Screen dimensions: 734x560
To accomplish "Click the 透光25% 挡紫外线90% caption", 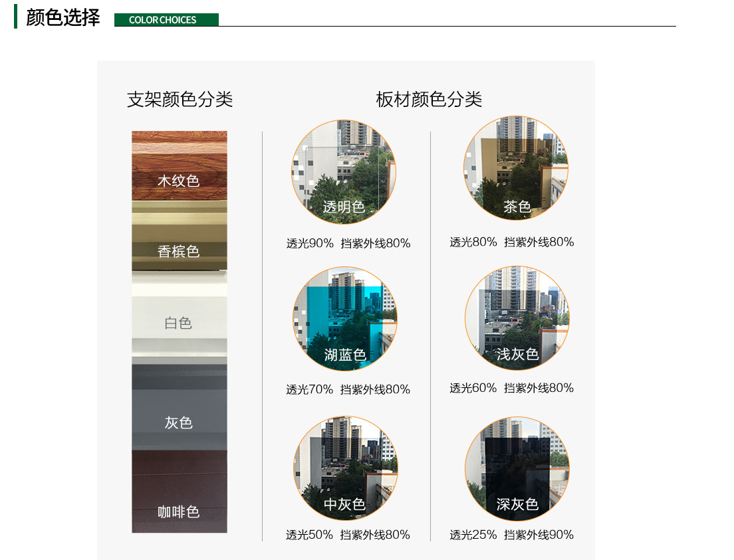I will click(x=511, y=535).
